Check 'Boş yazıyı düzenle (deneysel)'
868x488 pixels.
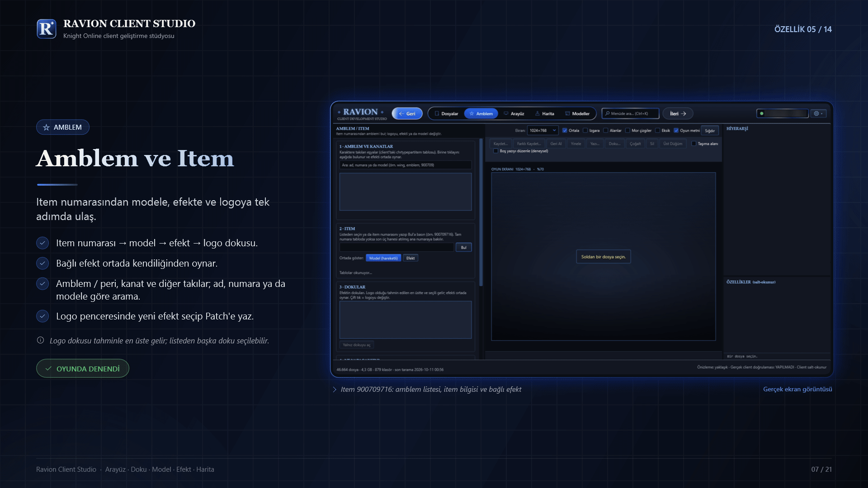496,151
